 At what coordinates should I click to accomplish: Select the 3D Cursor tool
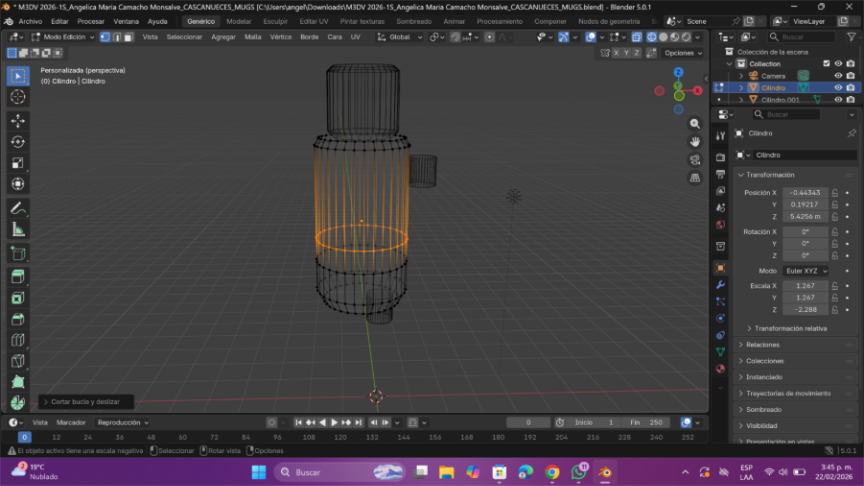[x=18, y=97]
